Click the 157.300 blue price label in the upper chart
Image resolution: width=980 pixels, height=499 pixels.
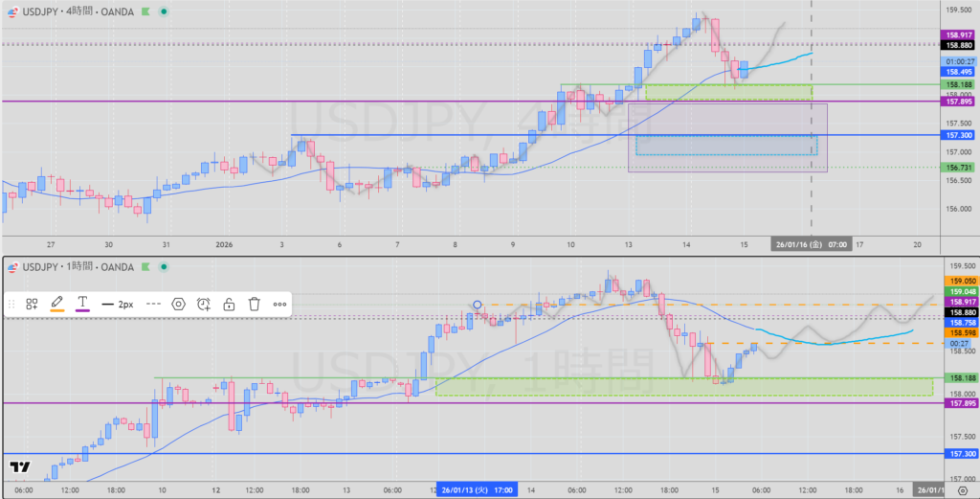point(959,135)
